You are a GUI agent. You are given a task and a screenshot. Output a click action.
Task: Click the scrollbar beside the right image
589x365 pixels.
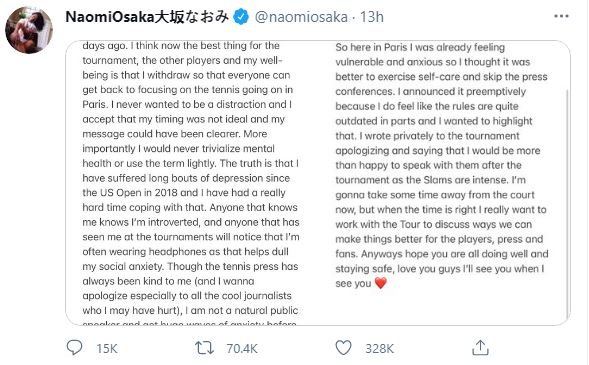point(567,203)
